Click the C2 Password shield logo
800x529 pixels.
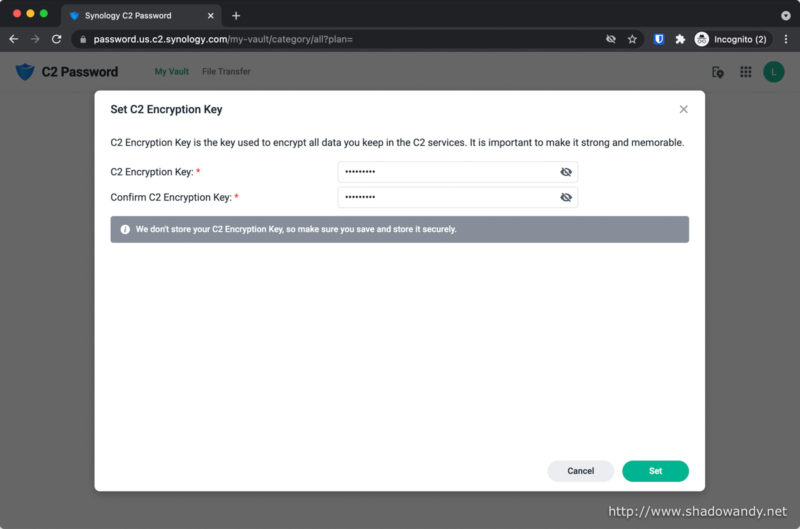coord(25,71)
